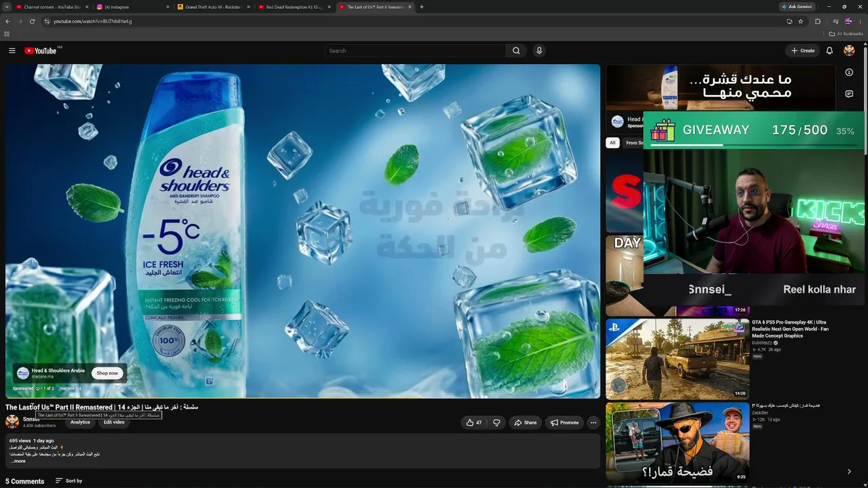Click the Shop now ad button

pos(107,373)
